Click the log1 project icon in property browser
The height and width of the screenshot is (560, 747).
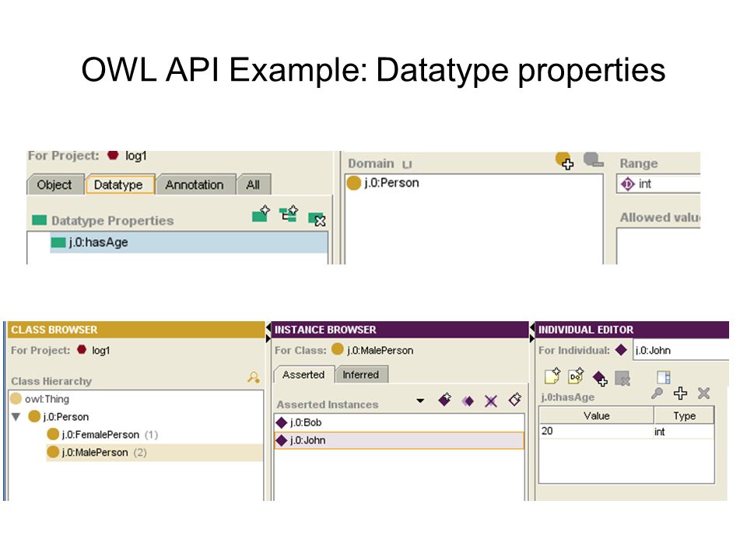point(113,156)
